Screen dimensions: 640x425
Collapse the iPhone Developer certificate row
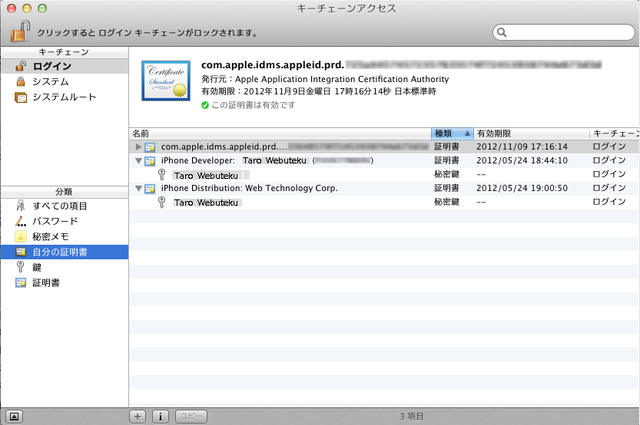tap(138, 160)
